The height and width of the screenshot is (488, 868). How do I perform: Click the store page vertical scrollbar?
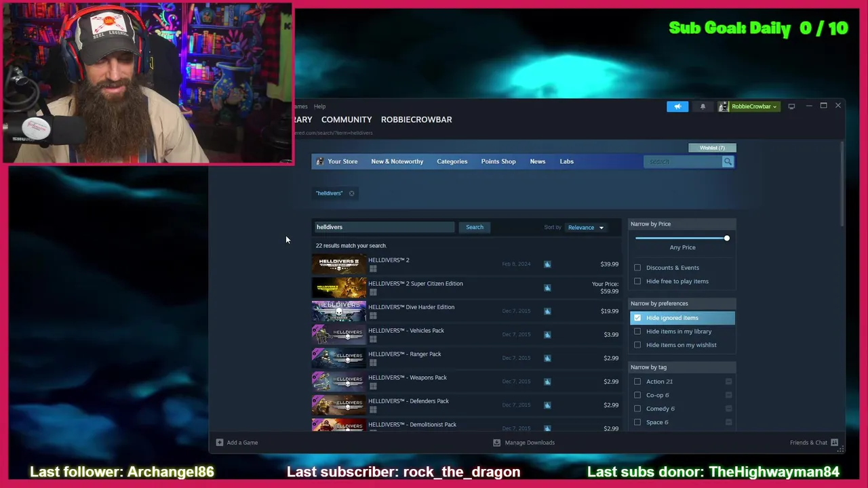point(842,184)
